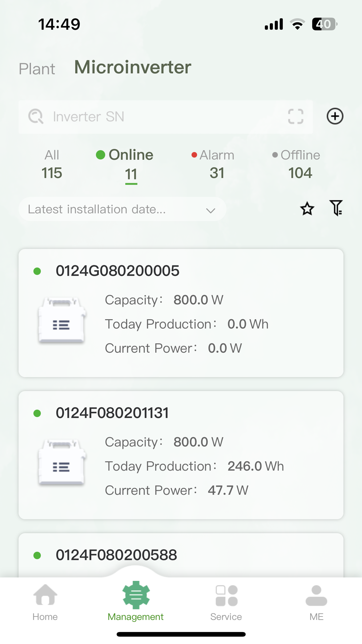Tap the Home icon in bottom bar
Image resolution: width=362 pixels, height=644 pixels.
tap(45, 595)
